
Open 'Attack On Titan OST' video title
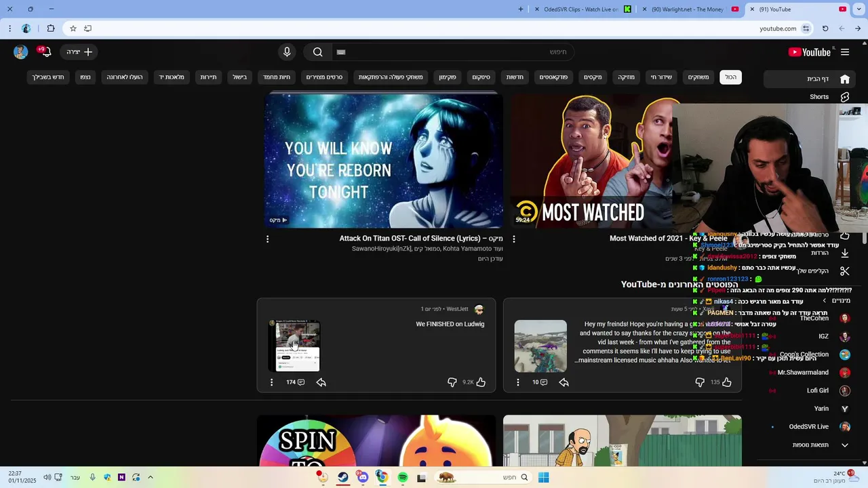(421, 239)
